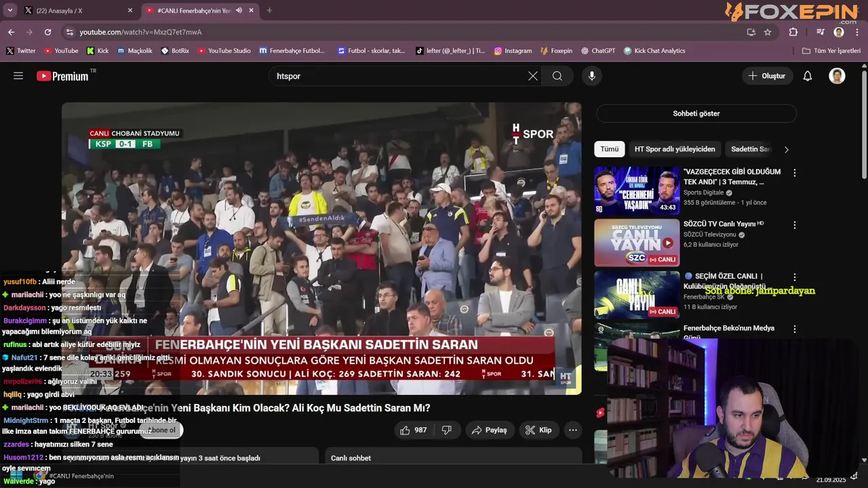Select the Tümü filter chip
This screenshot has width=868, height=488.
coord(609,149)
